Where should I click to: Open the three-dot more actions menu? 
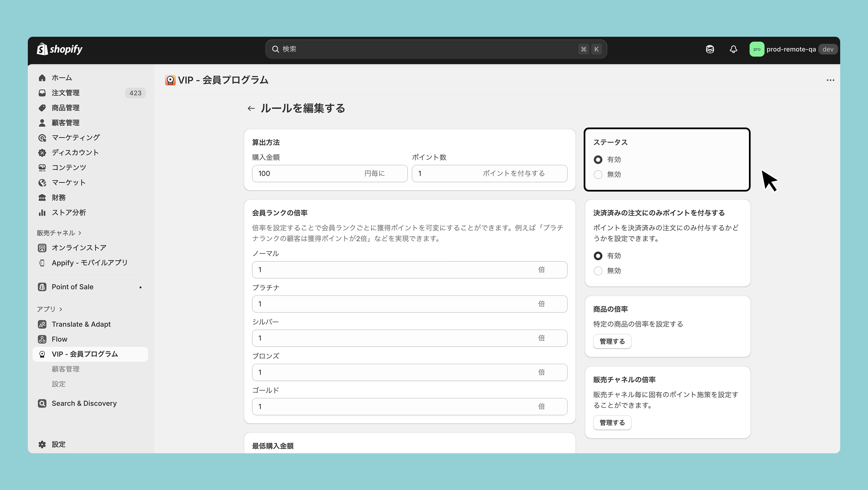(x=830, y=80)
